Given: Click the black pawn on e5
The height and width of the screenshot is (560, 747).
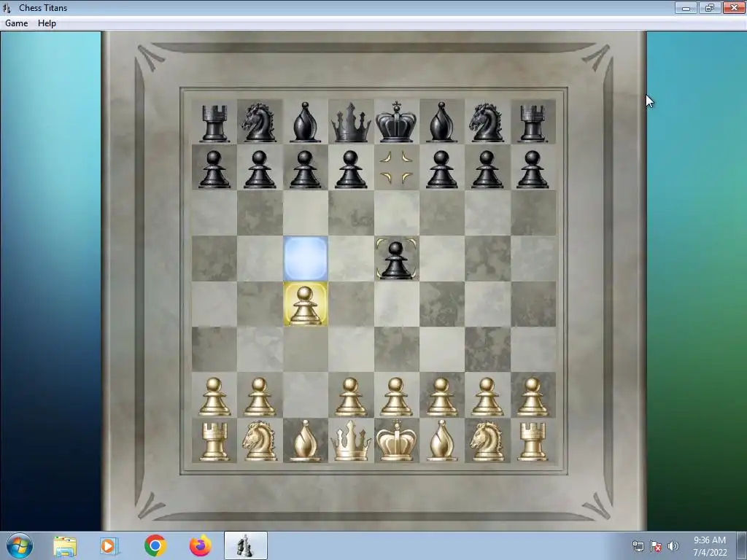Looking at the screenshot, I should (396, 260).
